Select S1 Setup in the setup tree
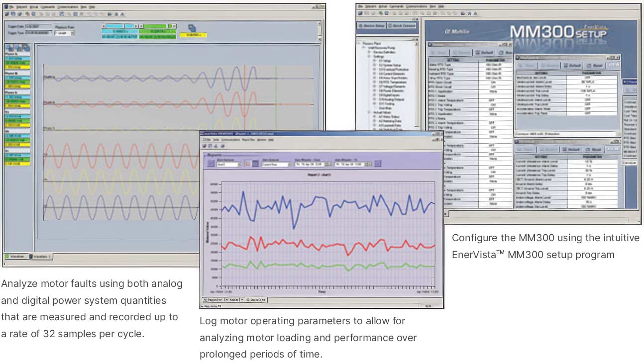Image resolution: width=644 pixels, height=362 pixels. coord(384,61)
